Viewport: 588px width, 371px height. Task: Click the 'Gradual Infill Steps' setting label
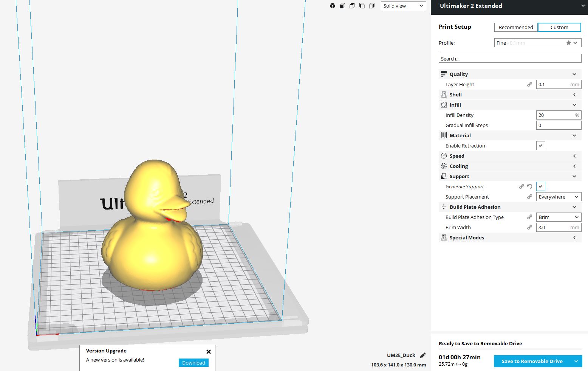tap(467, 125)
